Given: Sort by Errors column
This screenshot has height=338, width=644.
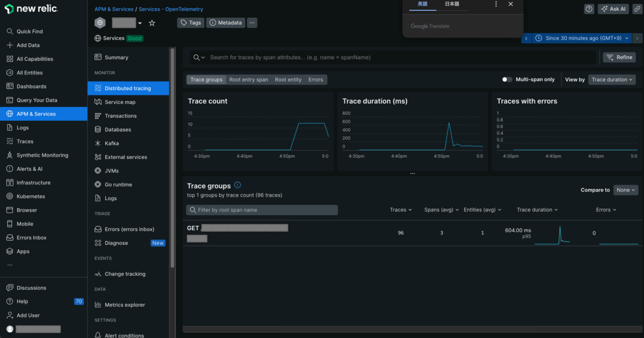Looking at the screenshot, I should (x=606, y=210).
